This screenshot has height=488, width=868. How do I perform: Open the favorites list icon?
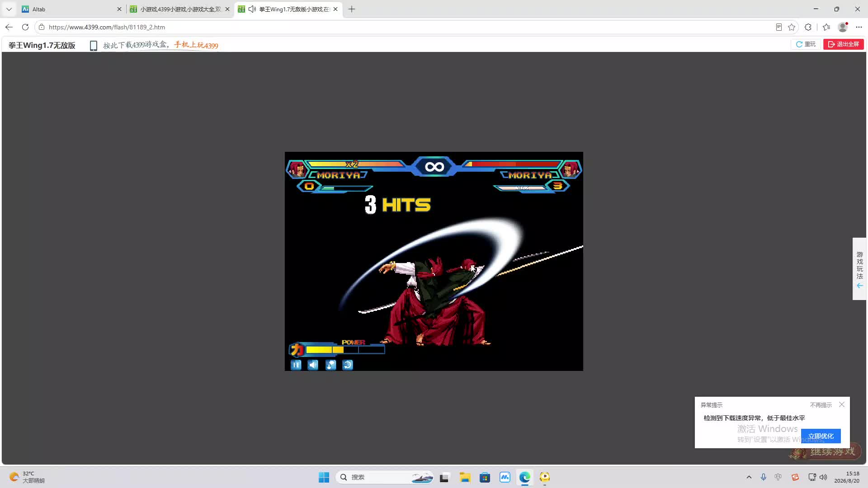826,27
